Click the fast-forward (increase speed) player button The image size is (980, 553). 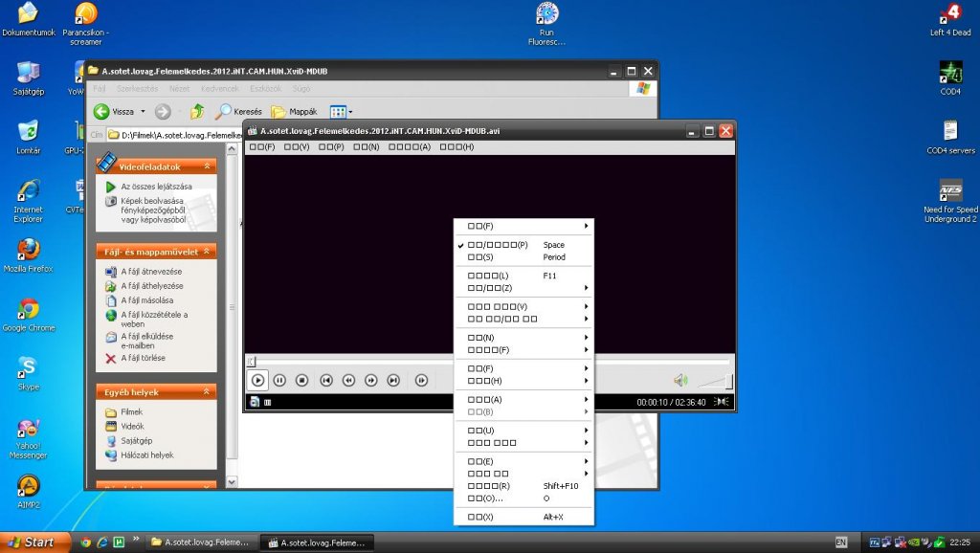(x=371, y=380)
